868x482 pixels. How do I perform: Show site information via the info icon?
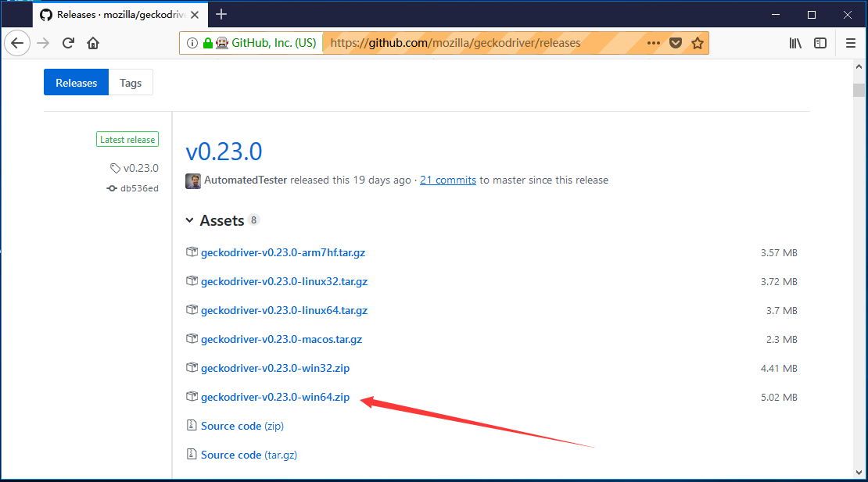192,43
